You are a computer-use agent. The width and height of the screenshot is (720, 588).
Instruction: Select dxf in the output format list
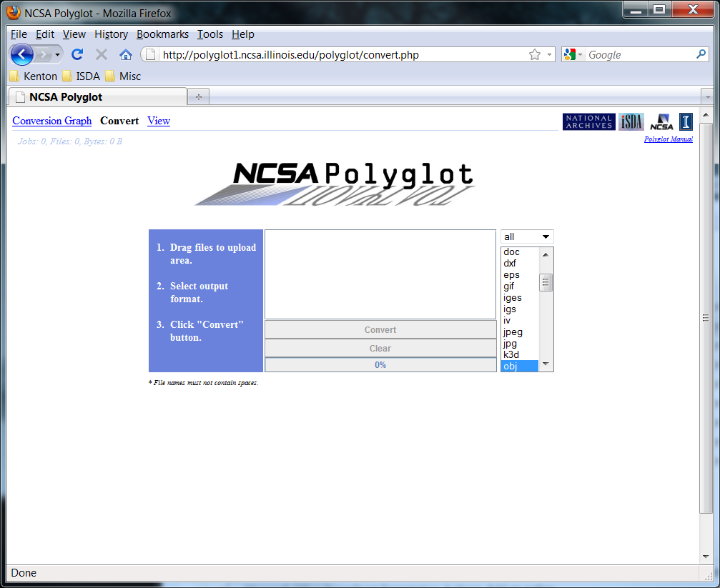tap(519, 264)
